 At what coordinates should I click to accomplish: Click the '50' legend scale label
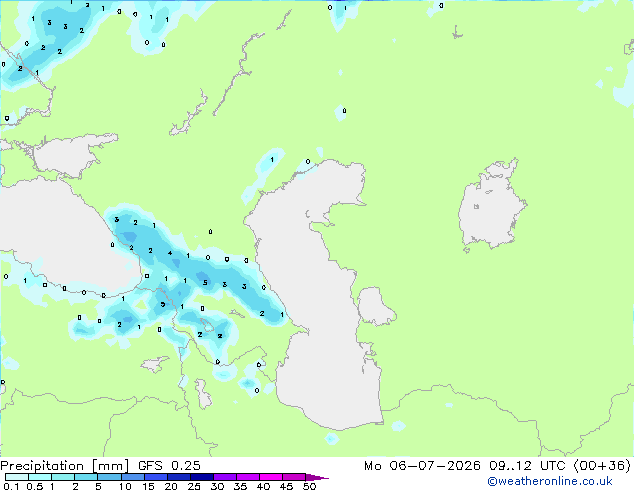click(x=310, y=486)
